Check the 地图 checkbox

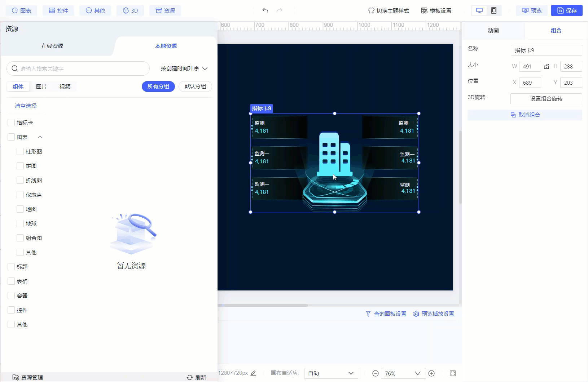[x=20, y=209]
